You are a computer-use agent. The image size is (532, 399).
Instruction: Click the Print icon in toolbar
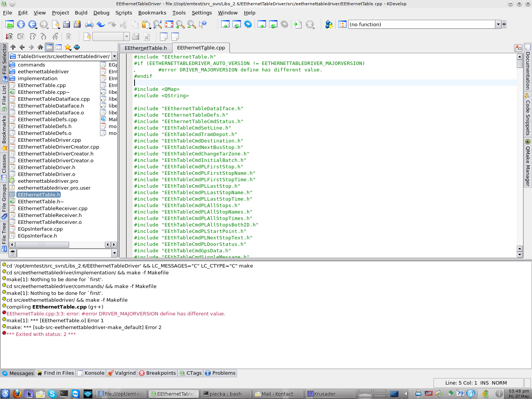coord(89,25)
